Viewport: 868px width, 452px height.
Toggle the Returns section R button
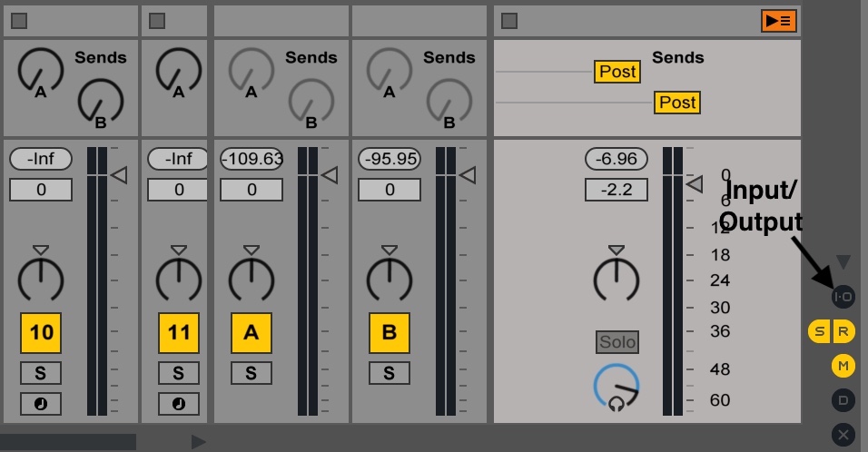[843, 331]
